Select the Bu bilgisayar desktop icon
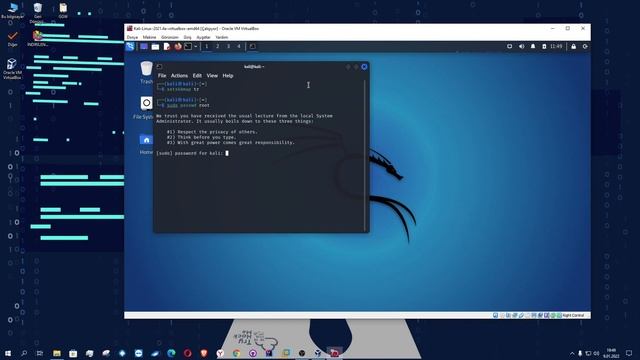Viewport: 640px width, 360px height. (12, 11)
